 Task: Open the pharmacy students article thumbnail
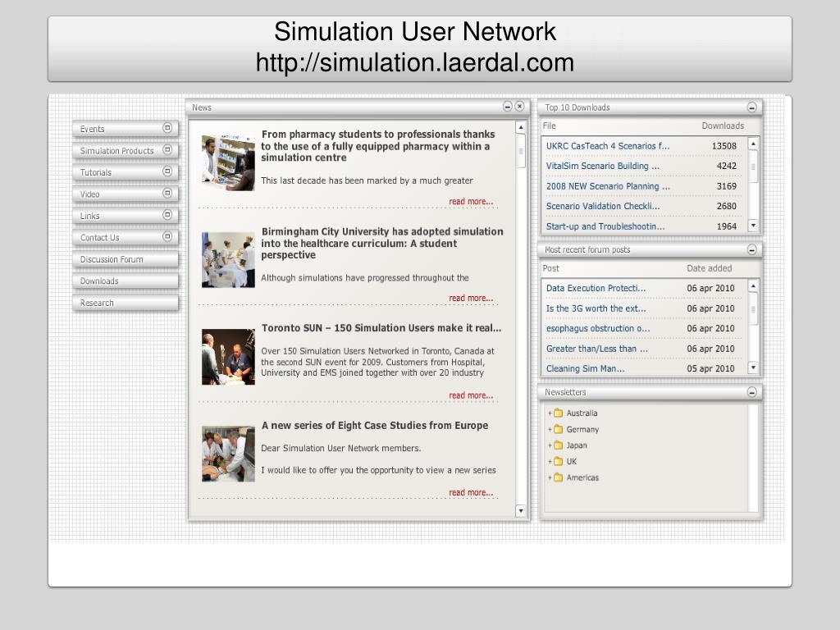[228, 163]
